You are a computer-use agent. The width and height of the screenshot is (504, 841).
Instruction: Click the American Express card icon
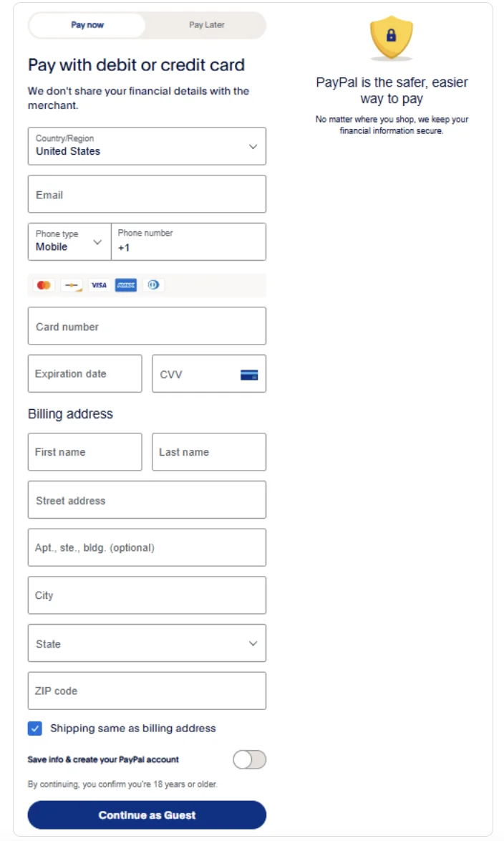(126, 285)
